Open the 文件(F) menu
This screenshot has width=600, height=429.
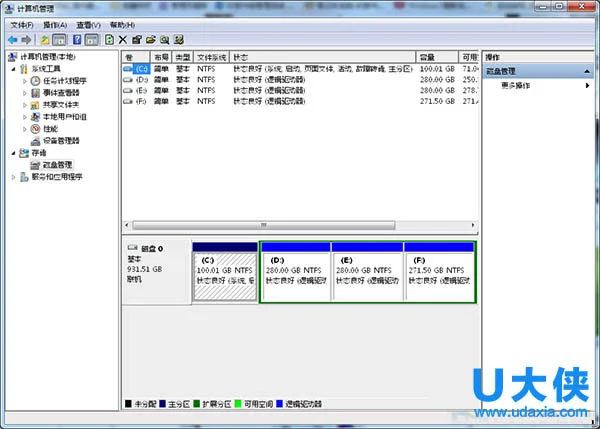point(22,25)
